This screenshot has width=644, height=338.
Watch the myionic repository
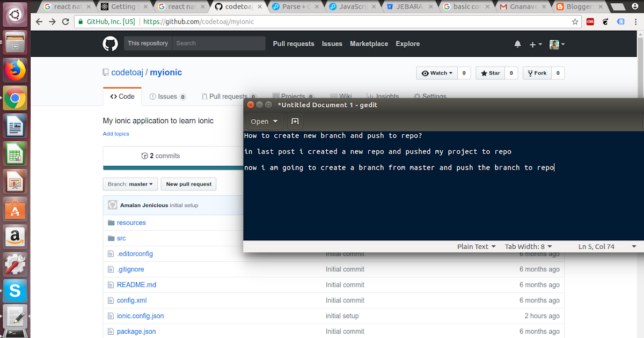click(437, 73)
